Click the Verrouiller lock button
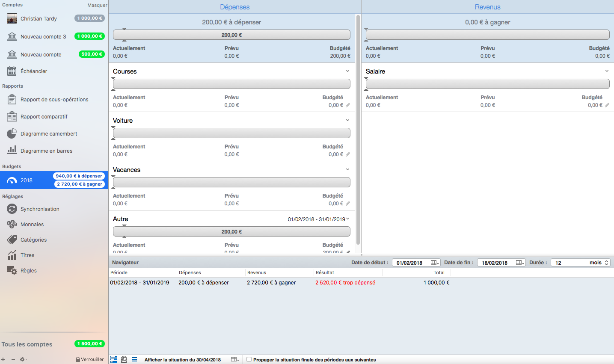Image resolution: width=614 pixels, height=364 pixels. 89,359
